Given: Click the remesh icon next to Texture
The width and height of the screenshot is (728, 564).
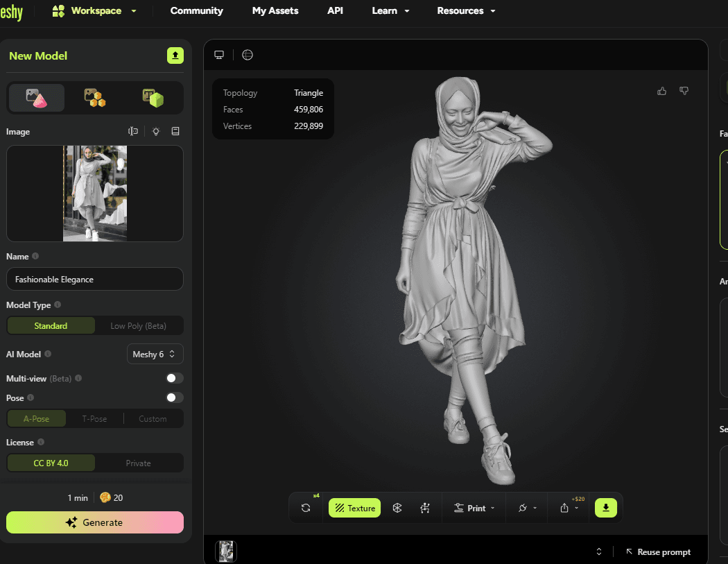Looking at the screenshot, I should (397, 508).
